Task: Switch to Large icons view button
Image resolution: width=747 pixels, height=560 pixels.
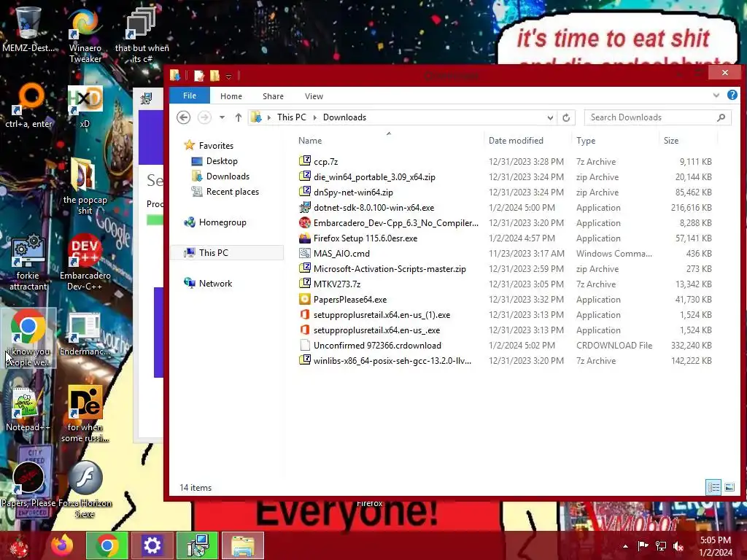Action: 729,487
